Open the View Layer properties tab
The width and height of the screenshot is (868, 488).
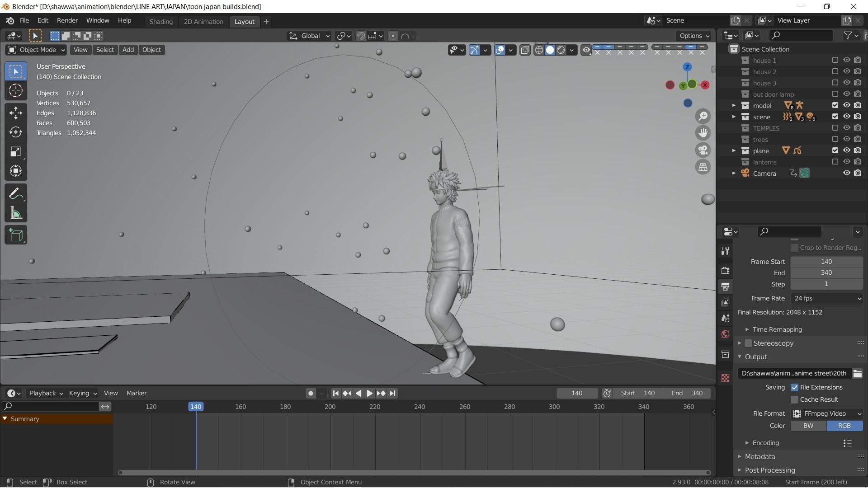point(726,302)
